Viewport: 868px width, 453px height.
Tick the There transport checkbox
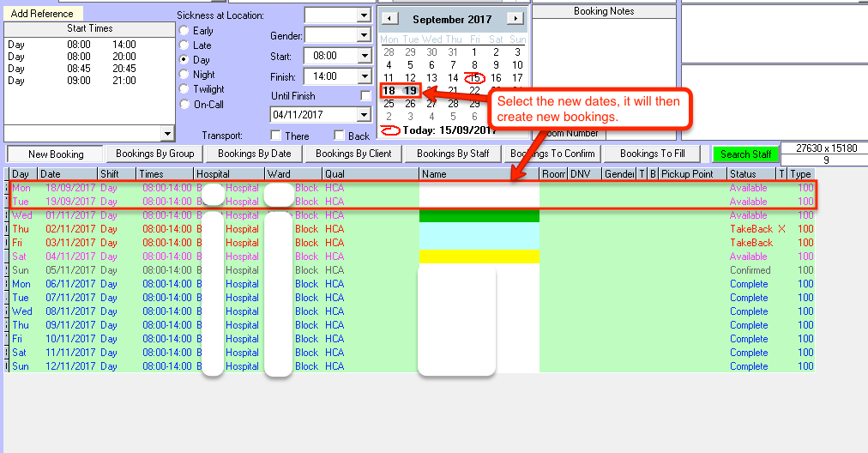pyautogui.click(x=276, y=136)
